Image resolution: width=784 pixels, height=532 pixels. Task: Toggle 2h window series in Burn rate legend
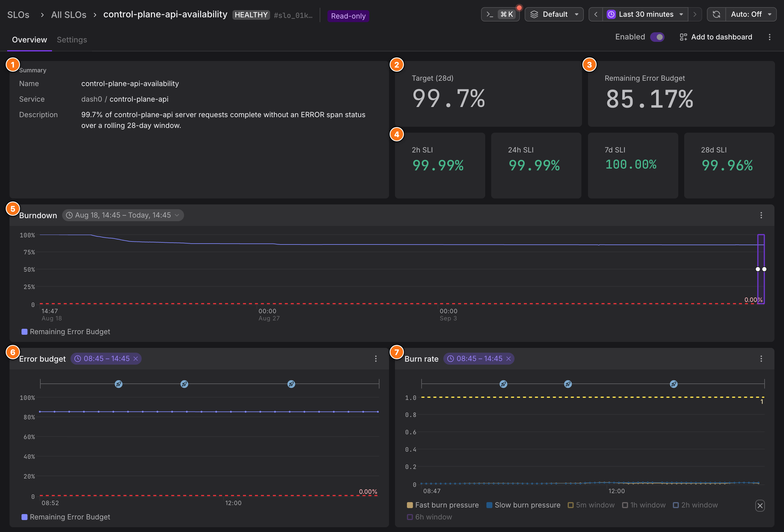click(695, 505)
